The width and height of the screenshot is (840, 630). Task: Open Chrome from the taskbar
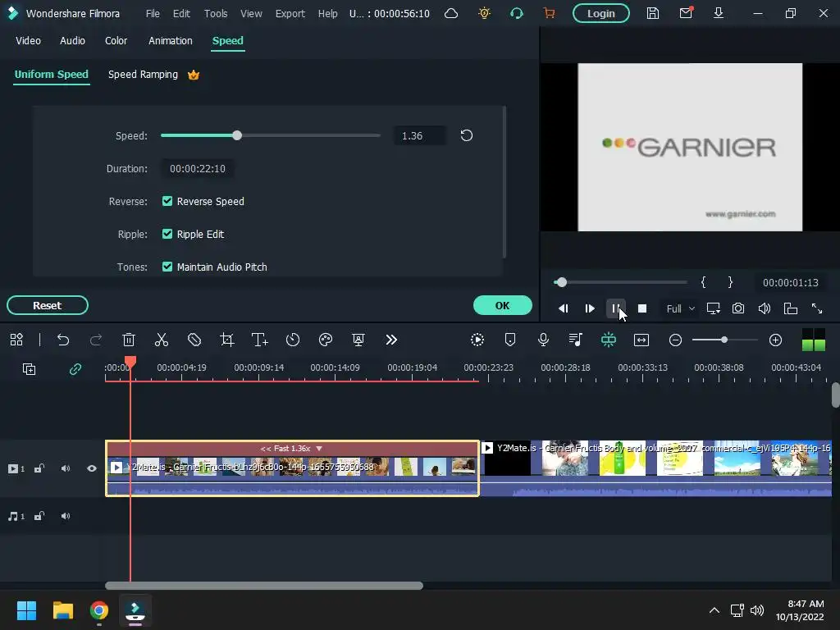(x=99, y=610)
